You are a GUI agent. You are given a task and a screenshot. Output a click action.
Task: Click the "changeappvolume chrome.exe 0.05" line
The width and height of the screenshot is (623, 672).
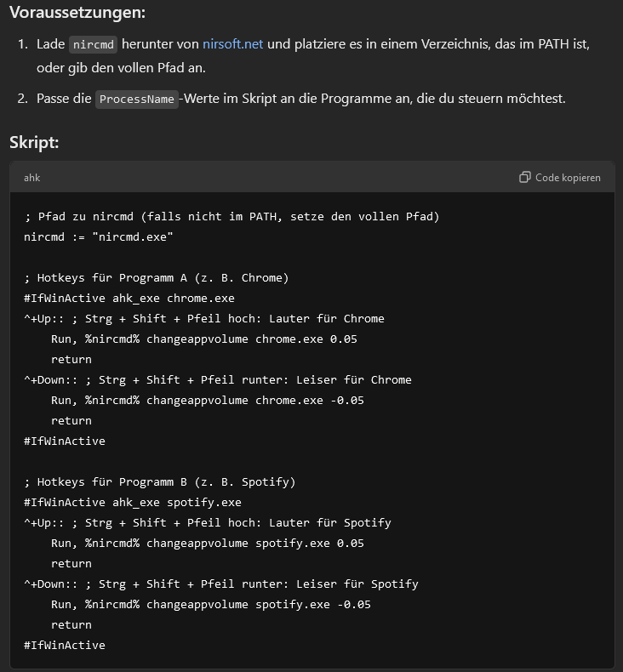coord(204,339)
